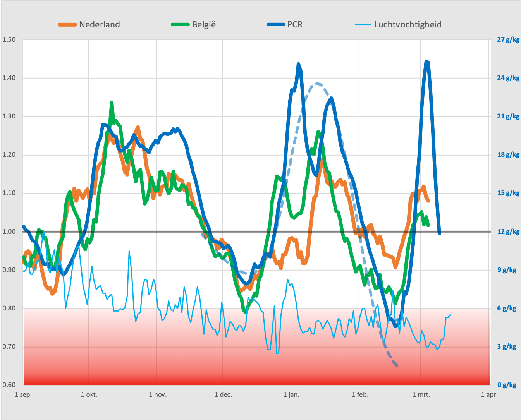Viewport: 521px width, 420px height.
Task: Click the 0 g/kg right axis label
Action: click(x=507, y=385)
